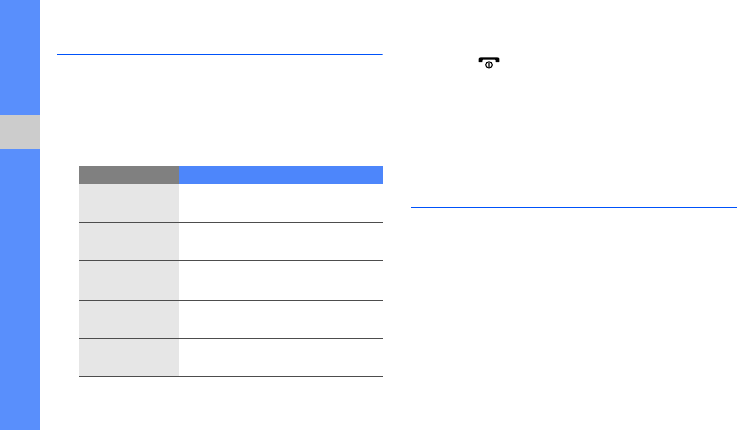Click first white cell in table's right column

point(281,202)
